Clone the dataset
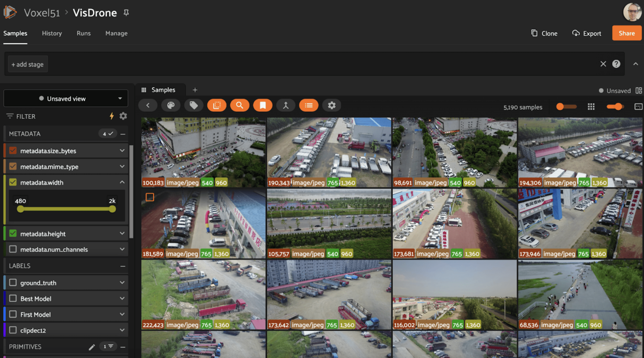The width and height of the screenshot is (644, 358). [x=544, y=33]
